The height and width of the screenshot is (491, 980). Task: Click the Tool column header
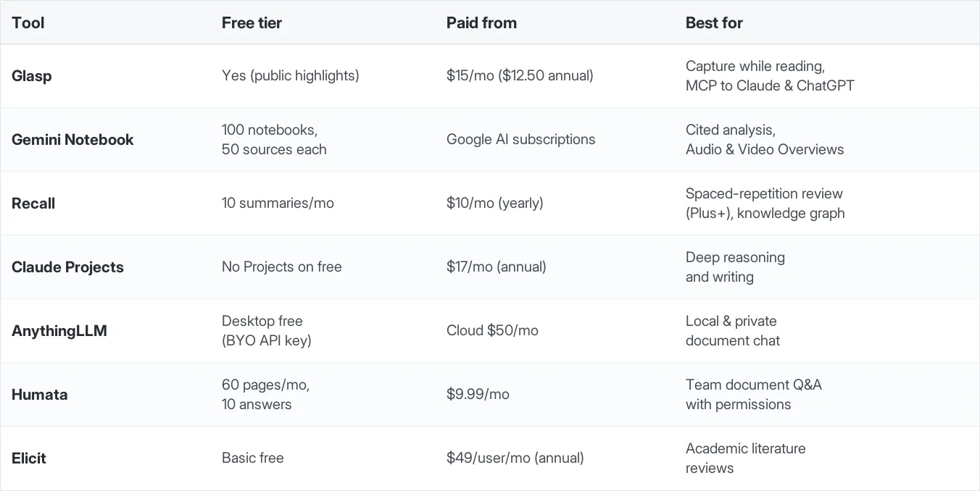[28, 22]
